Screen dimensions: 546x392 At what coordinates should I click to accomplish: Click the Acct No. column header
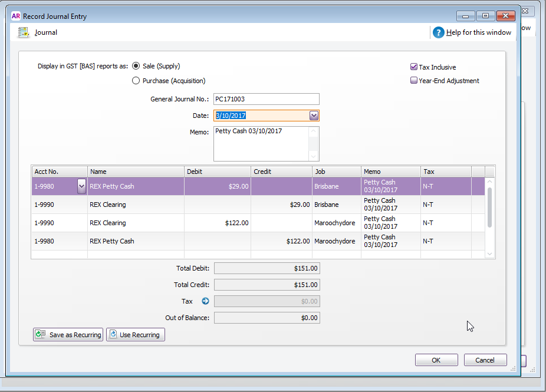[x=59, y=172]
